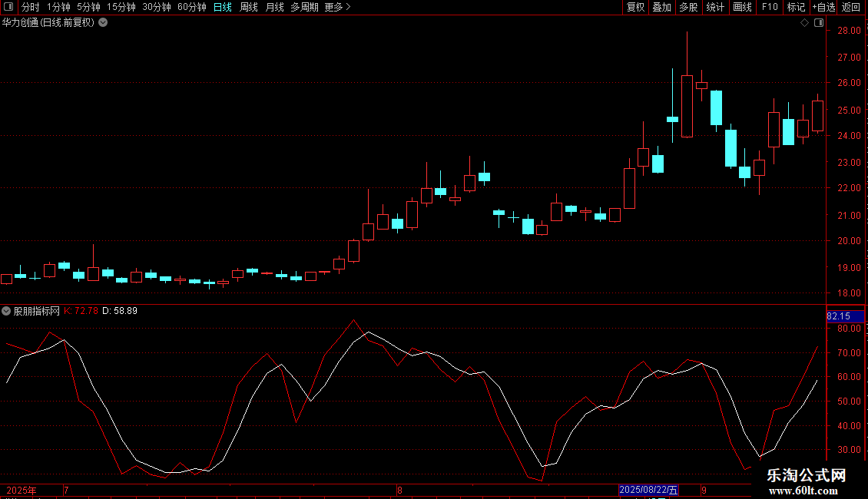This screenshot has height=499, width=868.
Task: Select the 日线 daily period
Action: tap(223, 7)
